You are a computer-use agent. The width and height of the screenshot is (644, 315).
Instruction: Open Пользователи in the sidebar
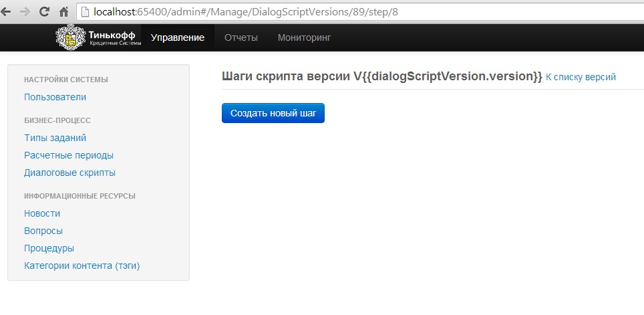click(55, 98)
